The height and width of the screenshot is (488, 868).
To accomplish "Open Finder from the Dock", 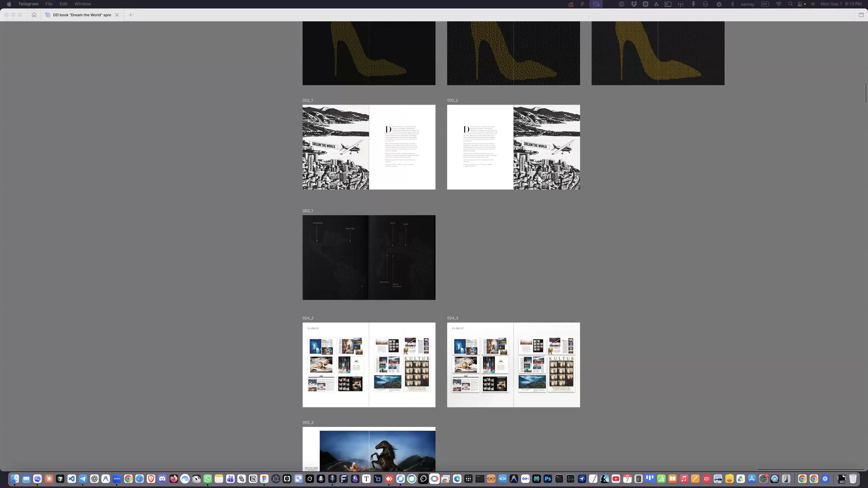I will pyautogui.click(x=15, y=479).
